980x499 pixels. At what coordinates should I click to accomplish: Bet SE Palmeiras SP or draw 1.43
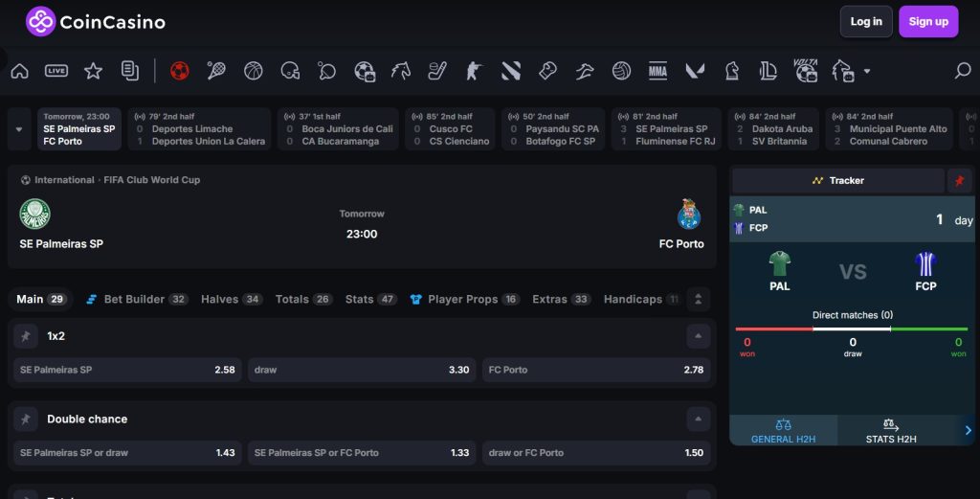127,453
